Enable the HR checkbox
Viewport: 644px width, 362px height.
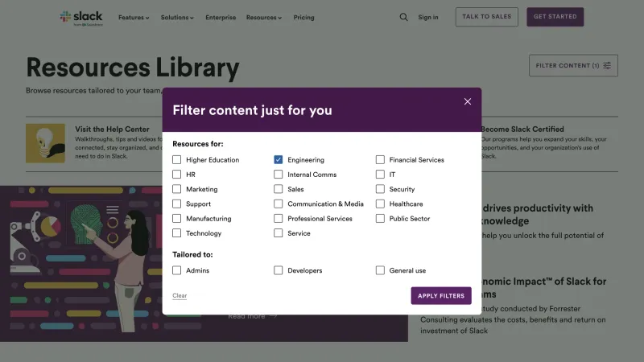(176, 175)
